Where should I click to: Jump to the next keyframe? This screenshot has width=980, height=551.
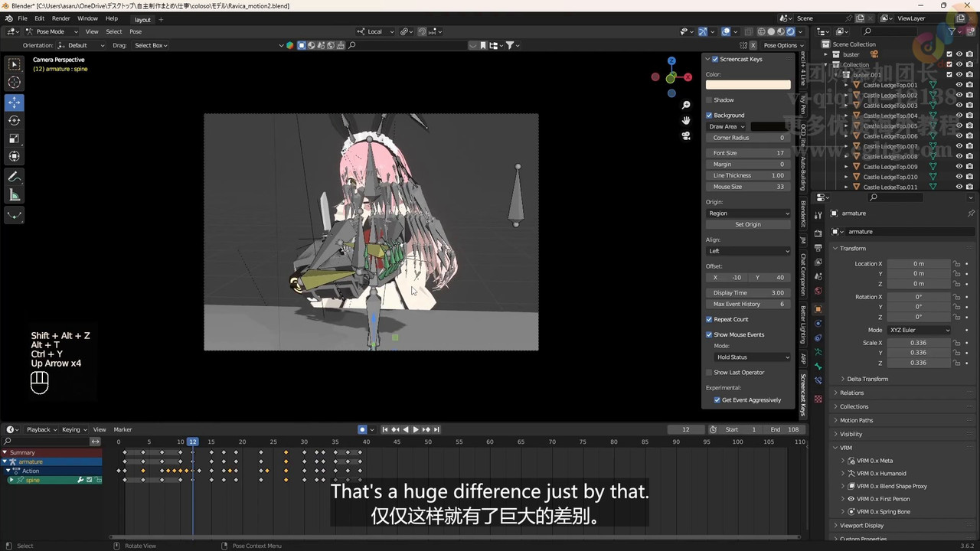click(426, 429)
